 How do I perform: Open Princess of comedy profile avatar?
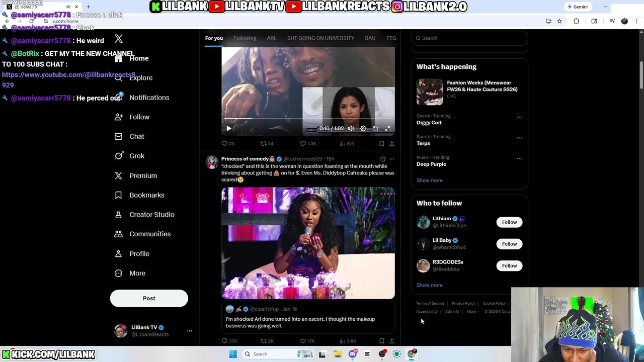point(212,162)
